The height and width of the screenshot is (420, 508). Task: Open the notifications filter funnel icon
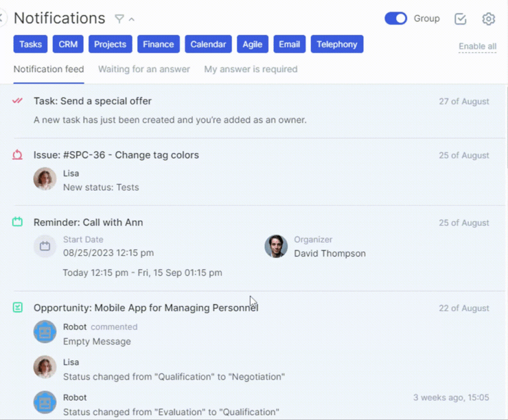coord(119,19)
